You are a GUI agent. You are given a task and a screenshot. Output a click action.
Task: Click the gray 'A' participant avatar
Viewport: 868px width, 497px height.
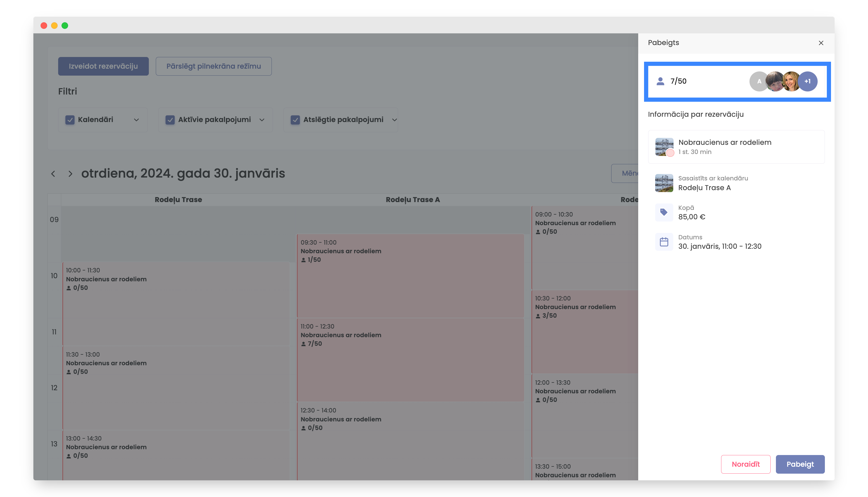coord(758,81)
